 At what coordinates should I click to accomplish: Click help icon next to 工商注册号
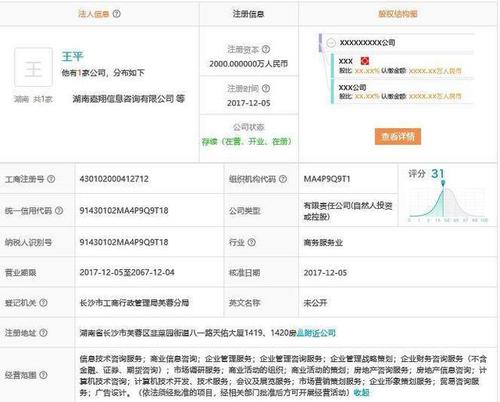pos(51,179)
